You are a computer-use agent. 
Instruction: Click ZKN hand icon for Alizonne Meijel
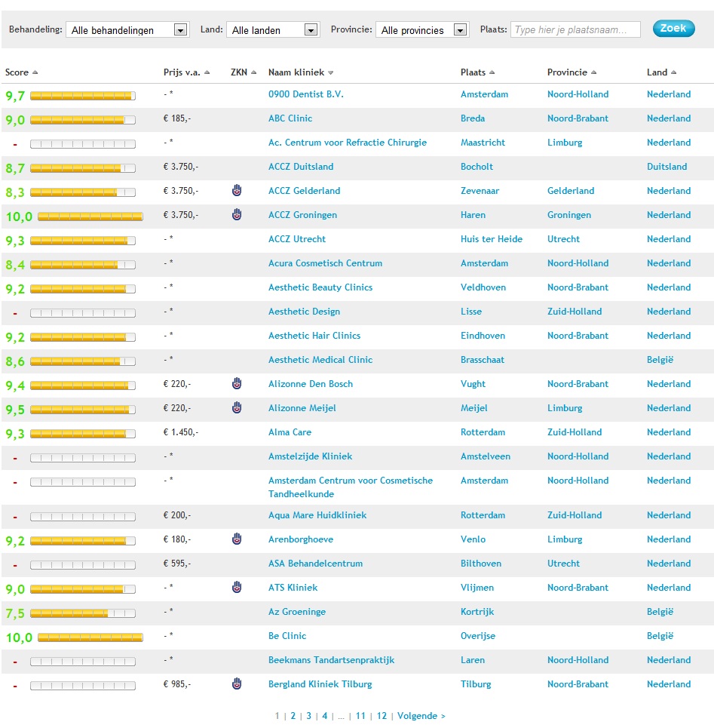(237, 407)
